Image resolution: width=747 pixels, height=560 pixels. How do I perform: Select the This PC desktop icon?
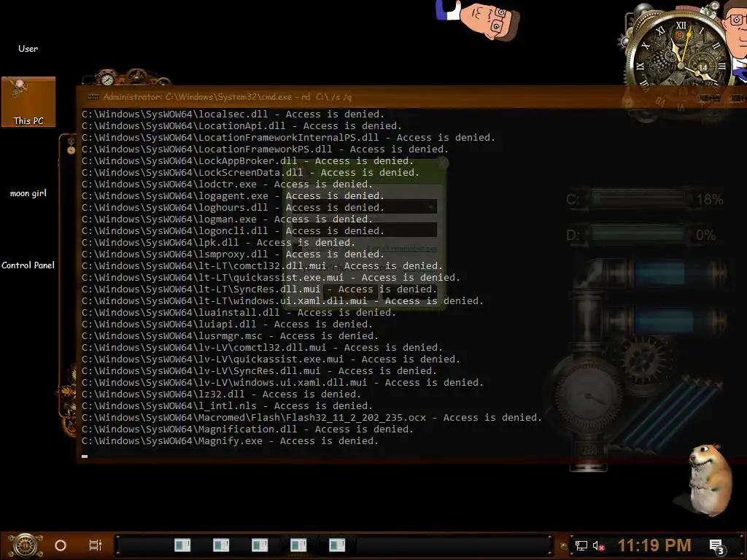28,102
